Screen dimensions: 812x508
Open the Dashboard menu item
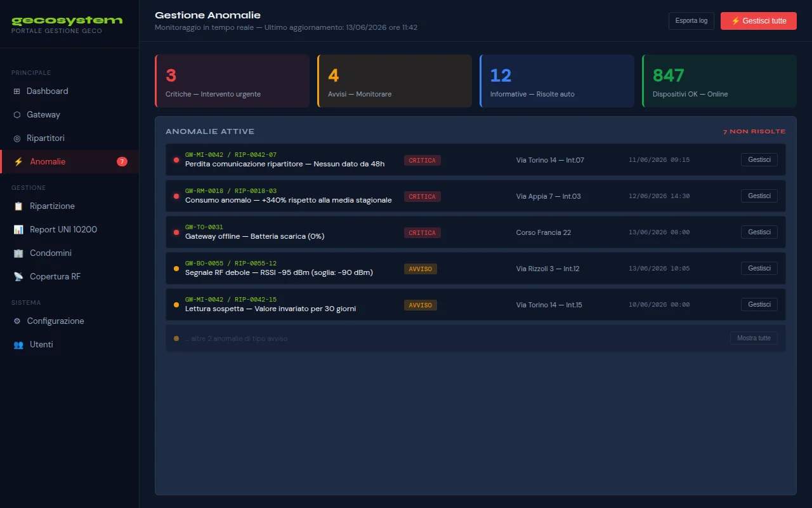(70, 91)
